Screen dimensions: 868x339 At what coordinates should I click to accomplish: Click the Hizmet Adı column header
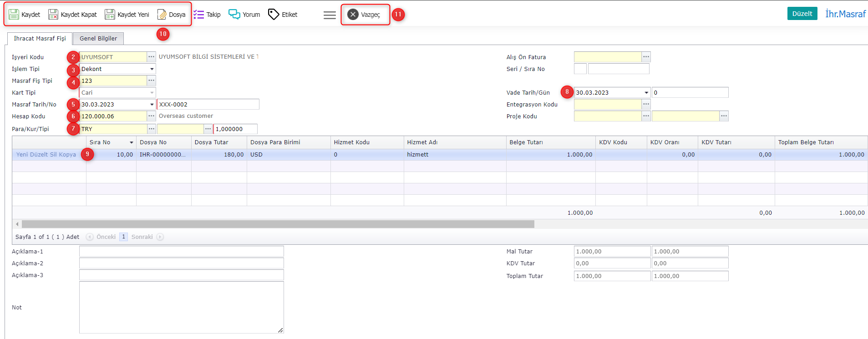455,142
